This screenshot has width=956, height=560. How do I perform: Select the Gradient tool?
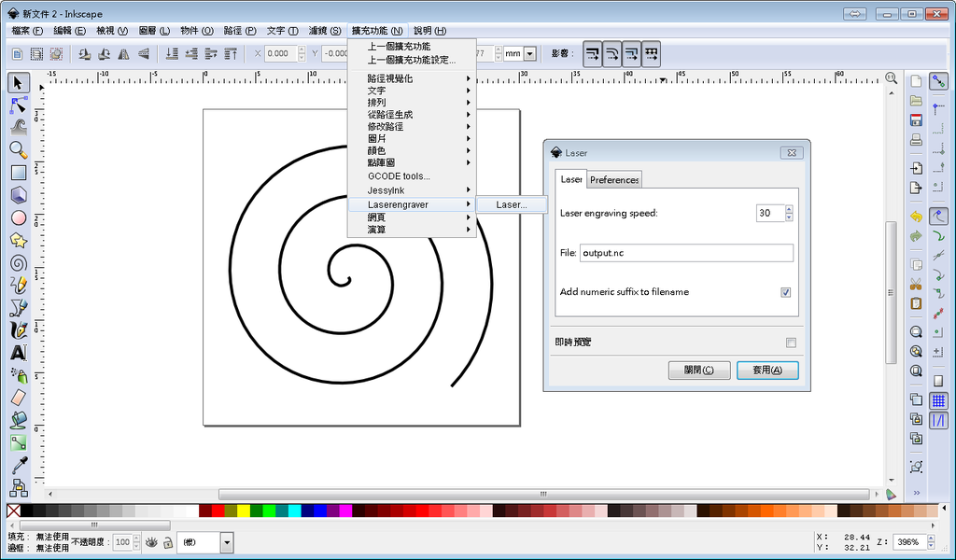(x=19, y=442)
